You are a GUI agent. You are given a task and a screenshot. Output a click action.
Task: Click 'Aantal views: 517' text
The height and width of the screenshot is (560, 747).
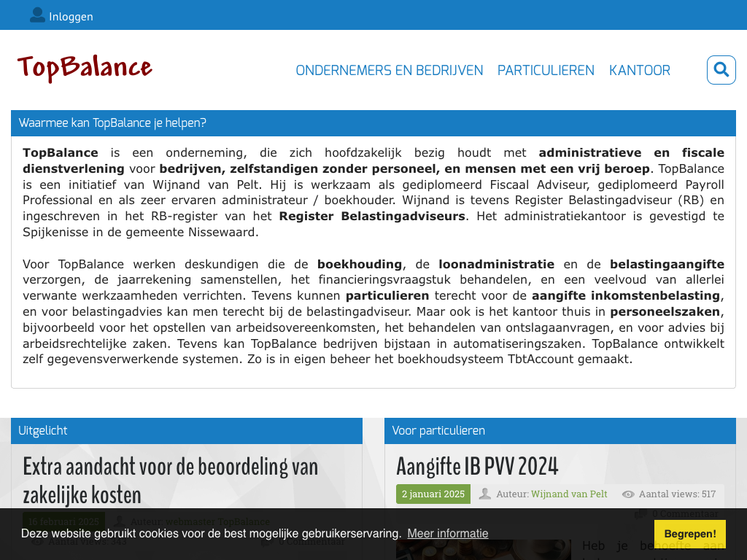click(677, 494)
